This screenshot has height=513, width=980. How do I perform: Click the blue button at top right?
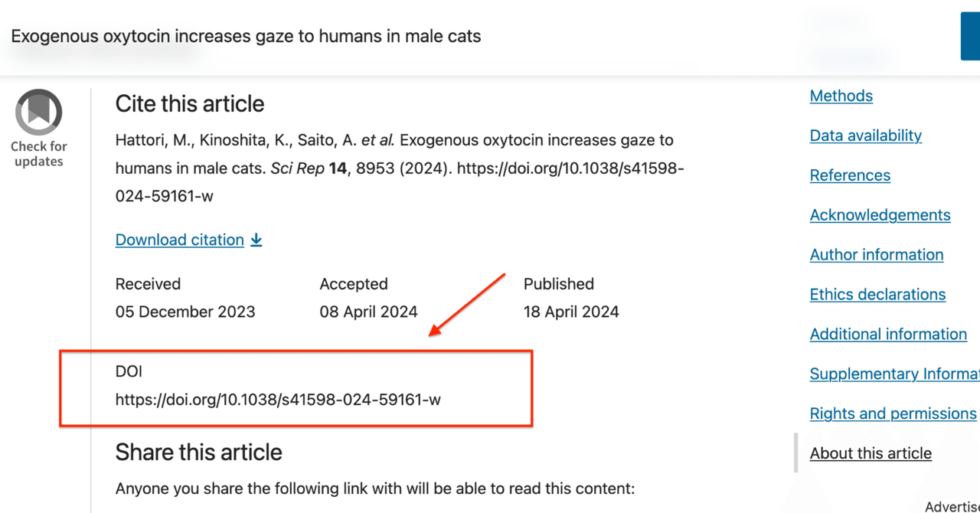[970, 36]
